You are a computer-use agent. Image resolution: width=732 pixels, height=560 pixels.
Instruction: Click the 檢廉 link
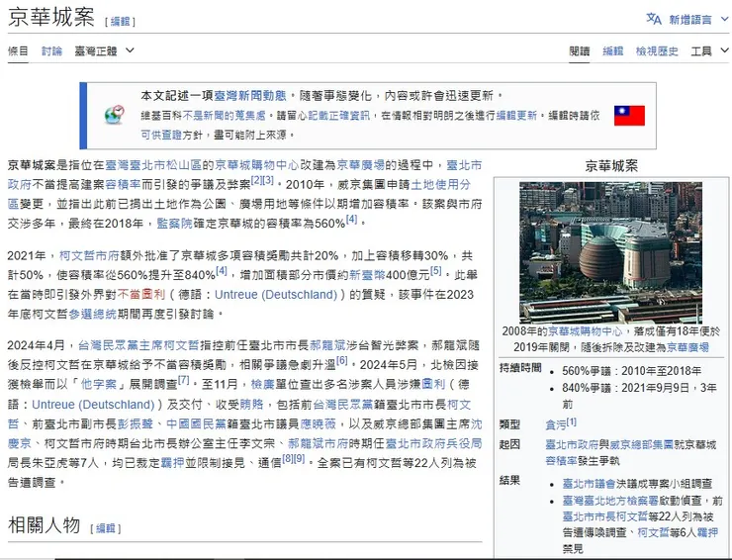[262, 384]
